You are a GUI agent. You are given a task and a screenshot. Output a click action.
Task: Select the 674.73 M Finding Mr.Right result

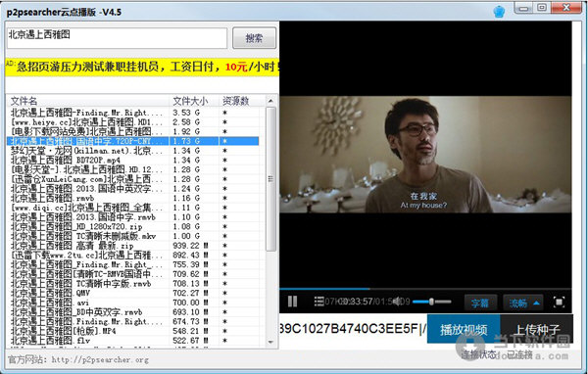(132, 321)
